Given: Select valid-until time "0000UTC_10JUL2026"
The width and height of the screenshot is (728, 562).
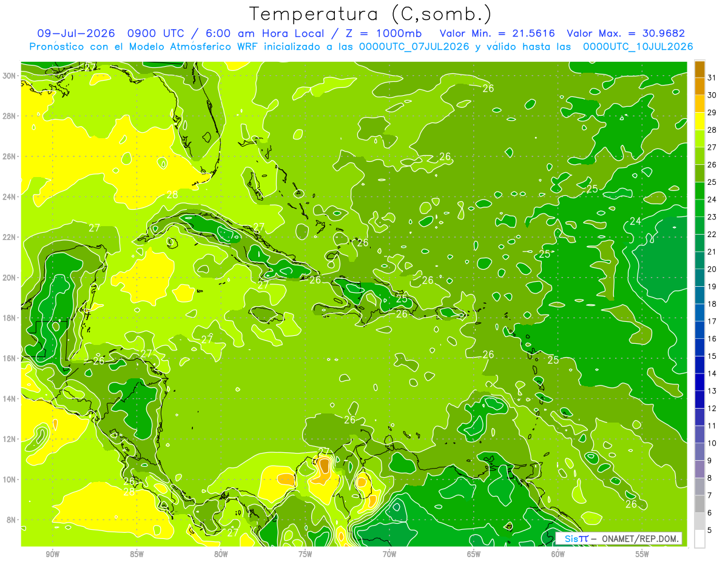Looking at the screenshot, I should (x=638, y=47).
